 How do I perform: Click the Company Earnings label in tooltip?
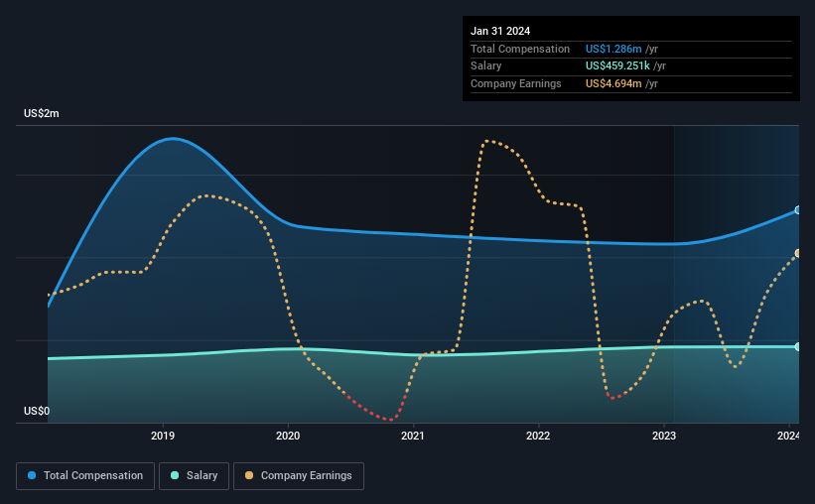click(515, 83)
